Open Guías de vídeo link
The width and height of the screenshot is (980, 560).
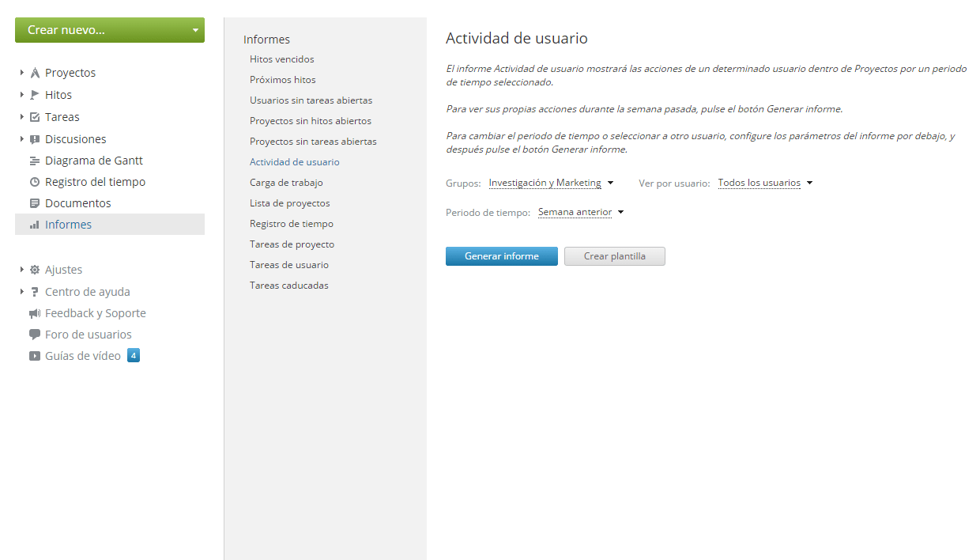point(83,356)
